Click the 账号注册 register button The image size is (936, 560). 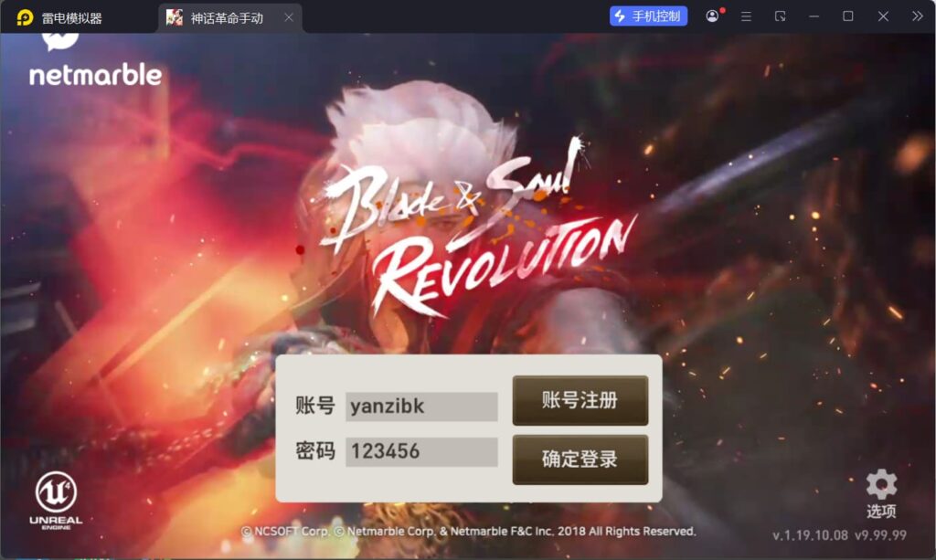click(580, 400)
